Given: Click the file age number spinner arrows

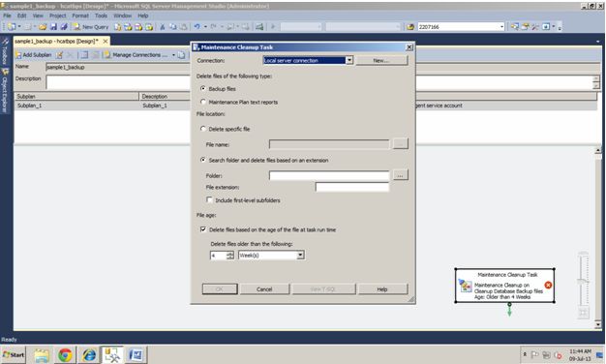Looking at the screenshot, I should [x=230, y=255].
